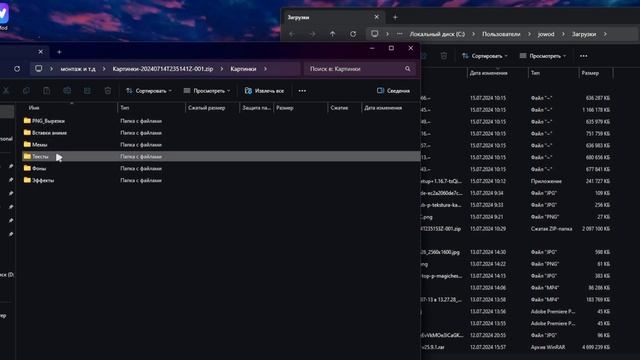640x360 pixels.
Task: Select the Приложение row in Загрузки
Action: tap(516, 181)
